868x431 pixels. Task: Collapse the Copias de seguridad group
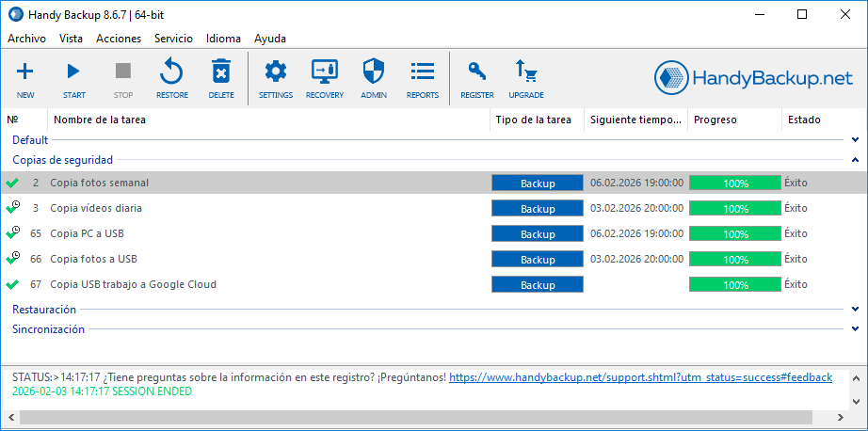coord(855,161)
